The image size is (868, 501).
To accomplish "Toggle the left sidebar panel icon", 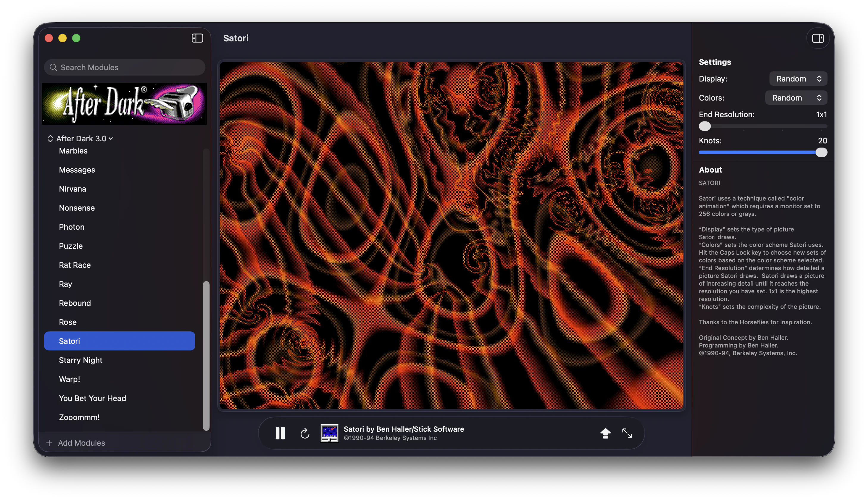I will pos(197,38).
